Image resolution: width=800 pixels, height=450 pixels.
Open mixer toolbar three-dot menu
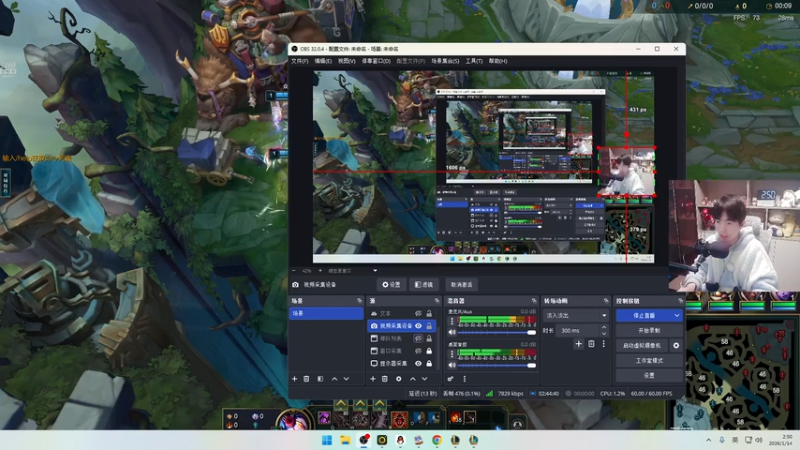464,379
